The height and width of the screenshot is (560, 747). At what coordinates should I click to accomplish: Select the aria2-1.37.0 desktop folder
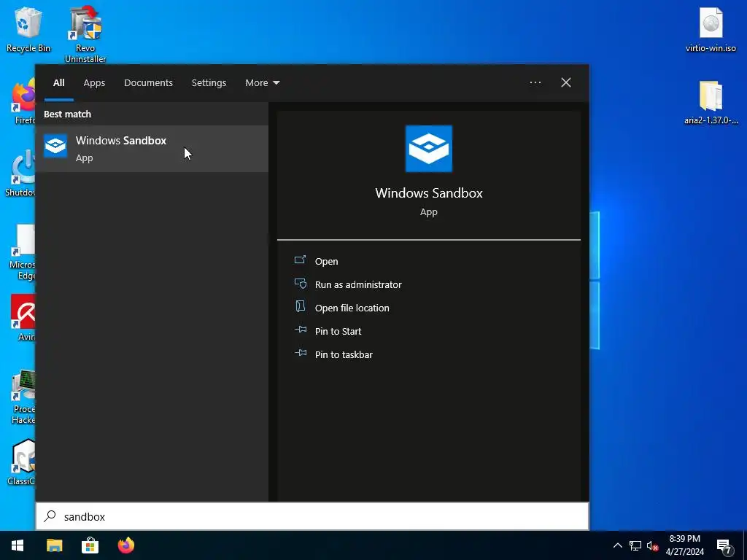[711, 102]
